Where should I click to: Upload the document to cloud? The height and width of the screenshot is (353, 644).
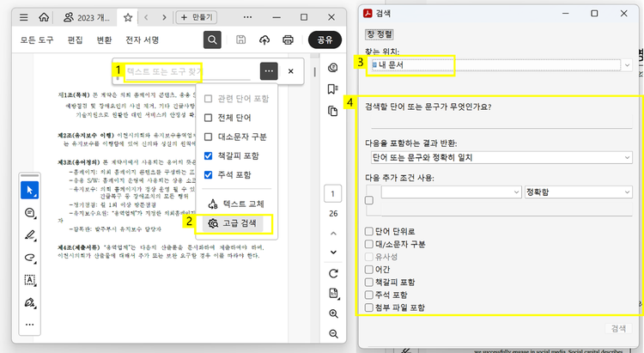point(264,40)
